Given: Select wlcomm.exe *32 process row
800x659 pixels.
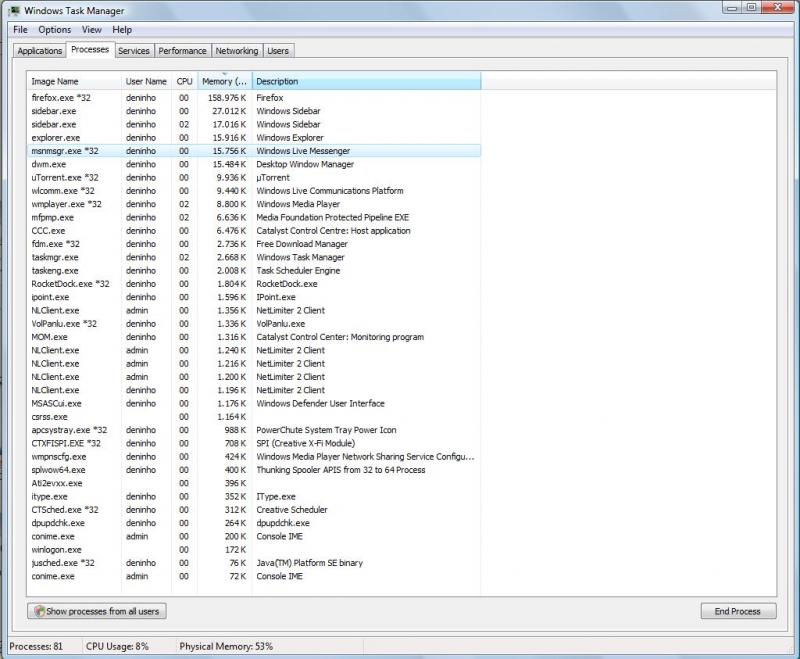Looking at the screenshot, I should click(x=254, y=191).
